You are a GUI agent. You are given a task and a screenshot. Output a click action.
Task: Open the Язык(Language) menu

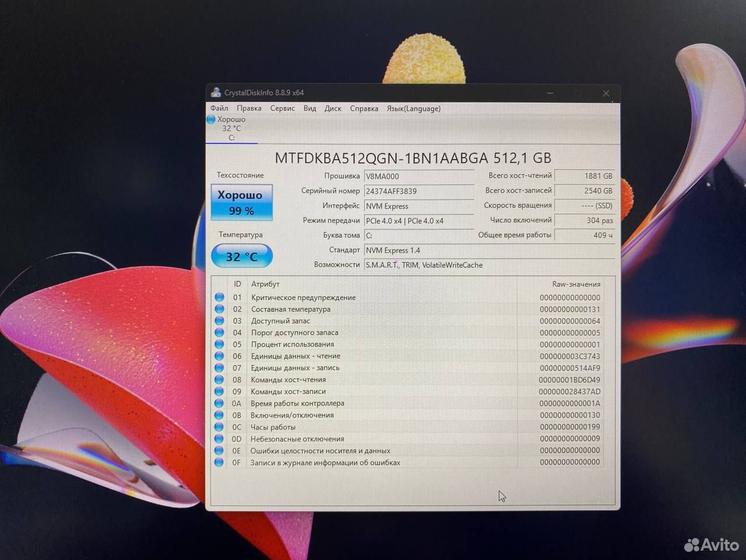(413, 108)
